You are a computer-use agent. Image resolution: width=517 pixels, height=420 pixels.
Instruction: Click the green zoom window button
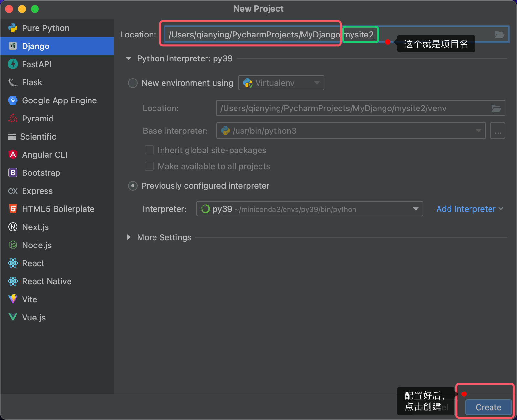[x=35, y=9]
